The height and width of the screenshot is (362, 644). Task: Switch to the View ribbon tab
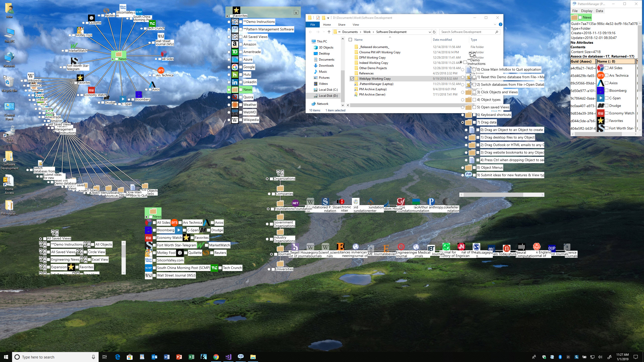pos(356,25)
